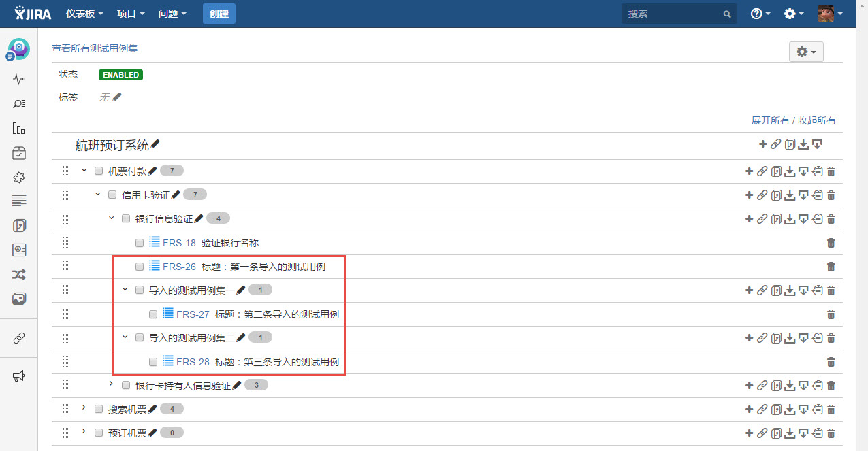Open the image gallery sidebar icon
868x451 pixels.
tap(19, 298)
